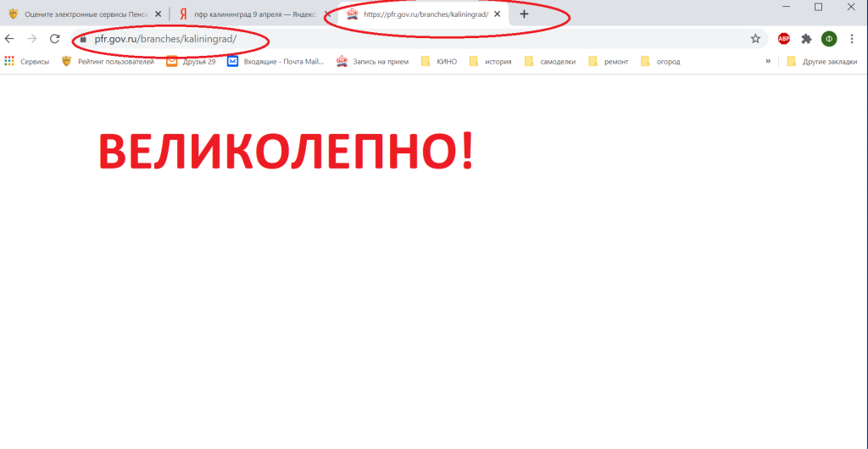This screenshot has width=868, height=449.
Task: Click the browser back arrow
Action: [10, 39]
